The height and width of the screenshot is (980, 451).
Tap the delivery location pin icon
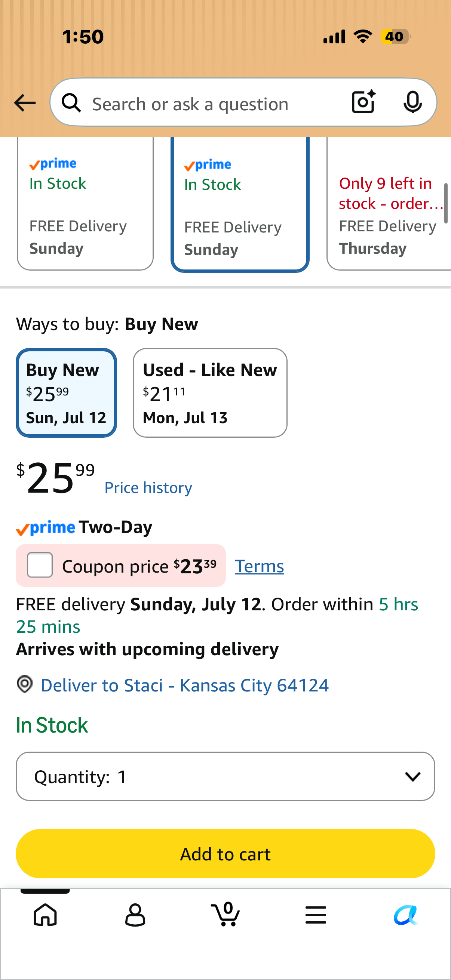coord(25,684)
